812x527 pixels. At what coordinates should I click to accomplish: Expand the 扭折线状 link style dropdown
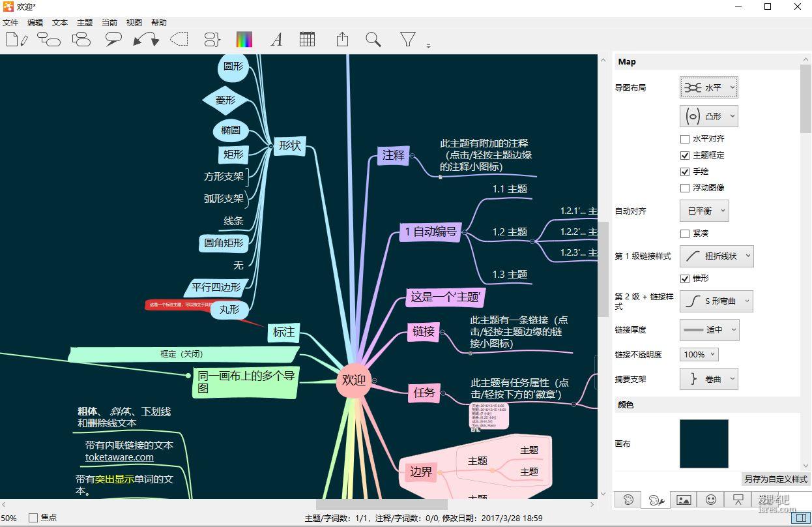point(716,256)
